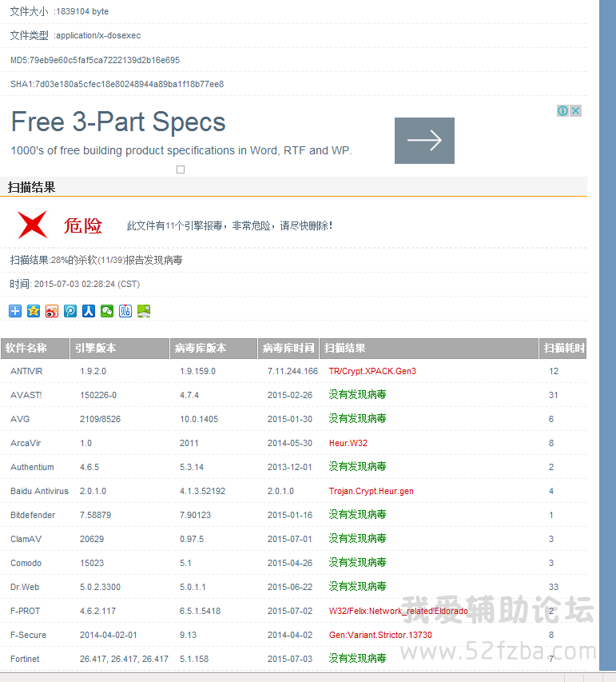The image size is (616, 682).
Task: Click Dr.Web scan time value 33
Action: point(554,587)
